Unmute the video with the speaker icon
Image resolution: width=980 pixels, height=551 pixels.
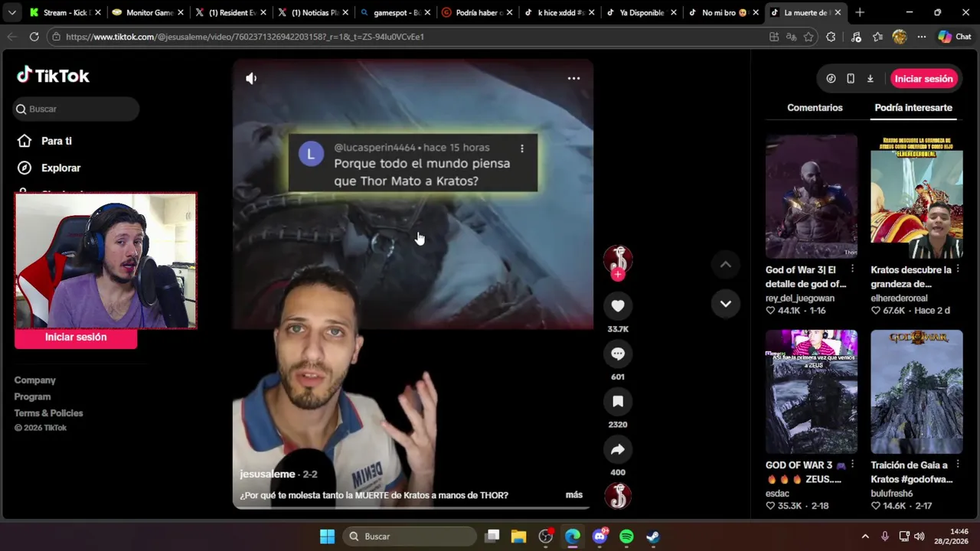point(251,78)
